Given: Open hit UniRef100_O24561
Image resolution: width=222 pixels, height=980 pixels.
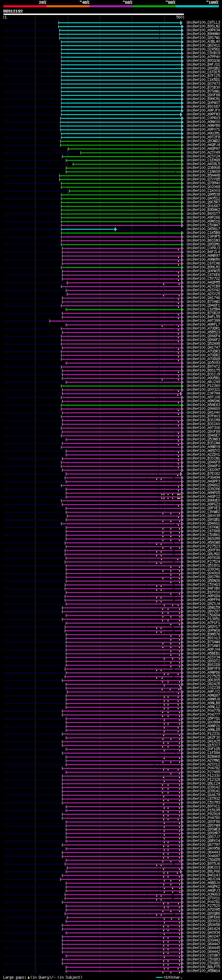Looking at the screenshot, I should tap(203, 49).
